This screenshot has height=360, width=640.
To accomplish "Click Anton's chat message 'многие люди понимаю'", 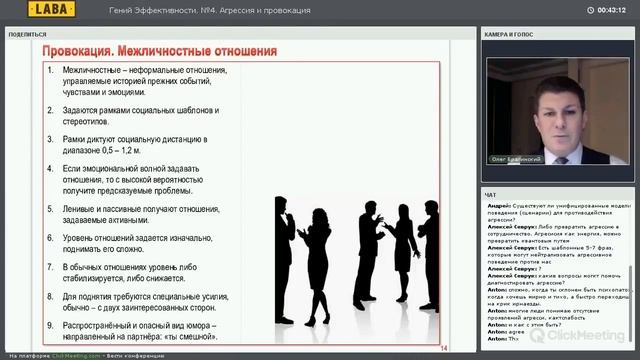I will point(544,314).
